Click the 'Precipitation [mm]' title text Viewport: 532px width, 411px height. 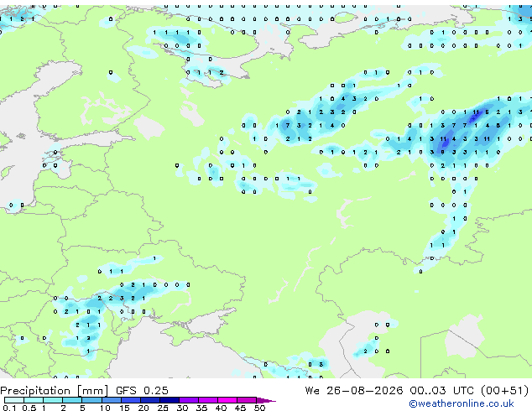55,391
